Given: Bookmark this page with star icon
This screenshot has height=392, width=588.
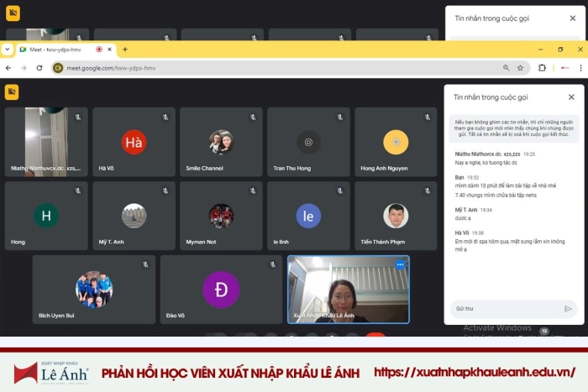Looking at the screenshot, I should [x=520, y=68].
